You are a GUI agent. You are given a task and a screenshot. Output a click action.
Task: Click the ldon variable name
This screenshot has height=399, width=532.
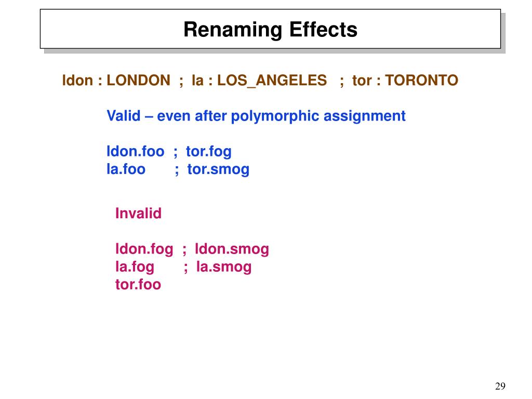77,81
